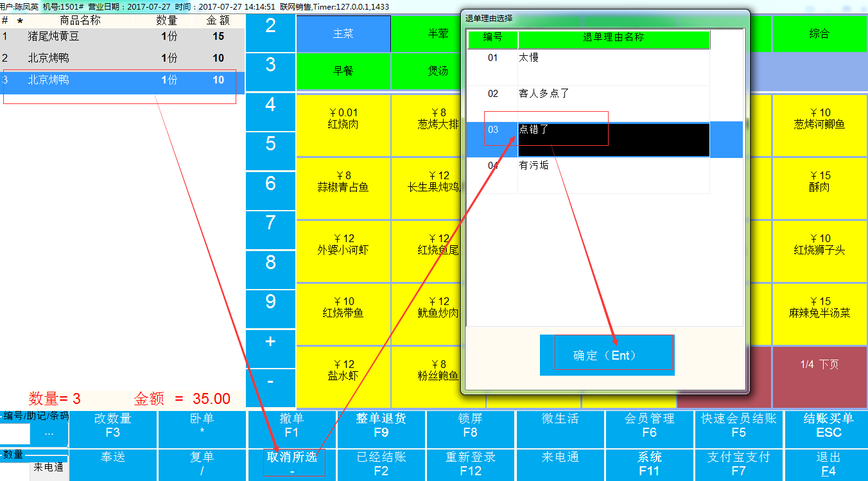Tap numpad key 8
The image size is (868, 481).
(270, 270)
